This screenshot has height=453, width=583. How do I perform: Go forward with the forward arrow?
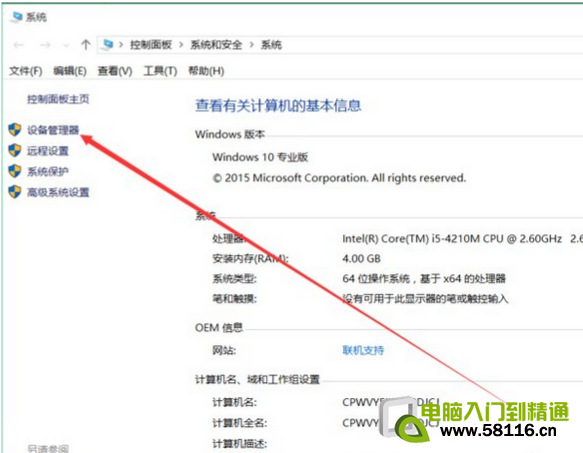coord(45,45)
